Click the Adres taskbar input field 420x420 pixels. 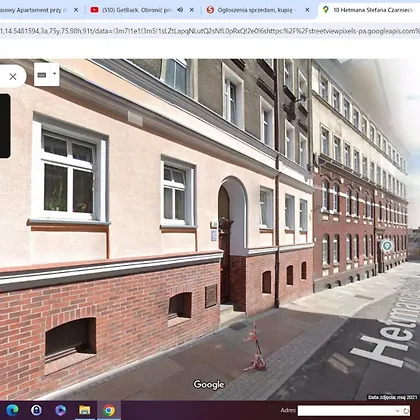[x=349, y=411]
